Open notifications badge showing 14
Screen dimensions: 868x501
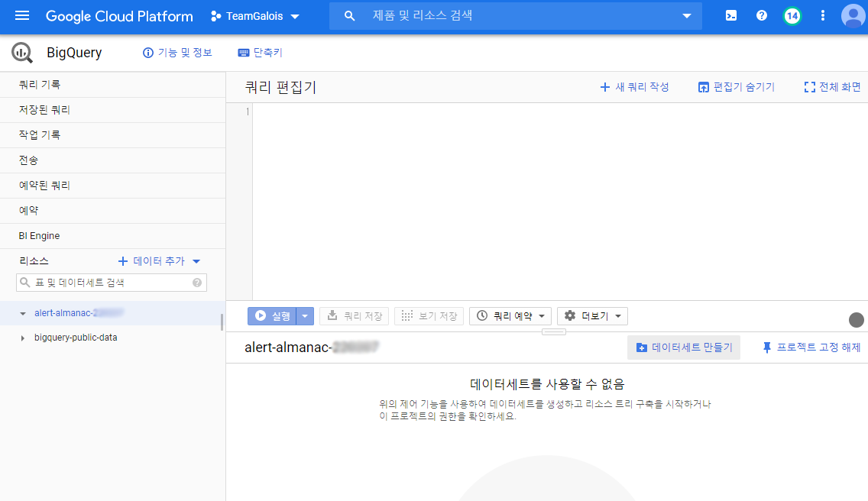coord(792,15)
